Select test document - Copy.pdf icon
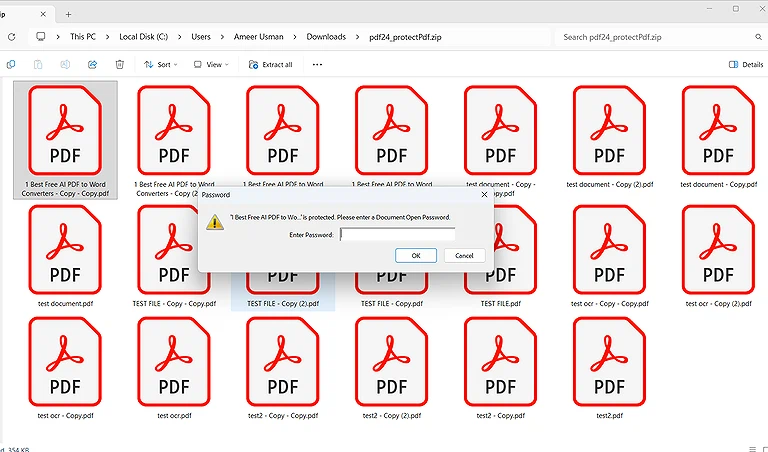Viewport: 768px width, 452px height. coord(718,130)
